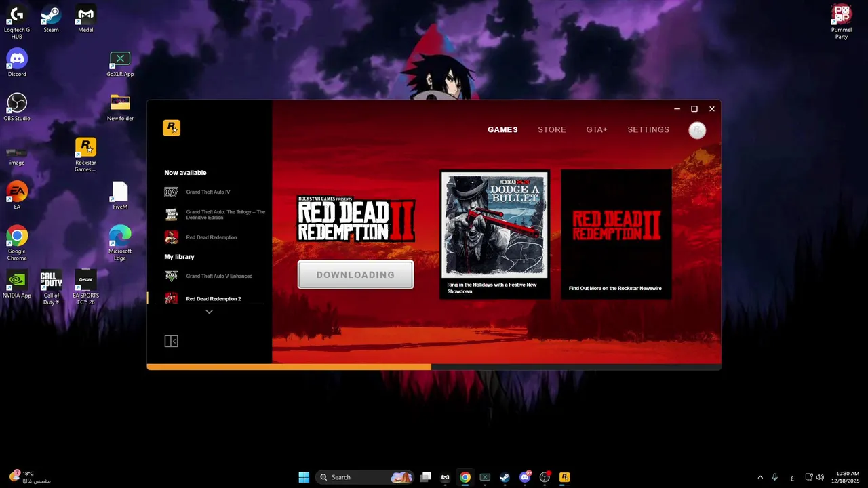The width and height of the screenshot is (868, 488).
Task: Click 'Ring in the Holidays' showdown caption
Action: click(492, 288)
